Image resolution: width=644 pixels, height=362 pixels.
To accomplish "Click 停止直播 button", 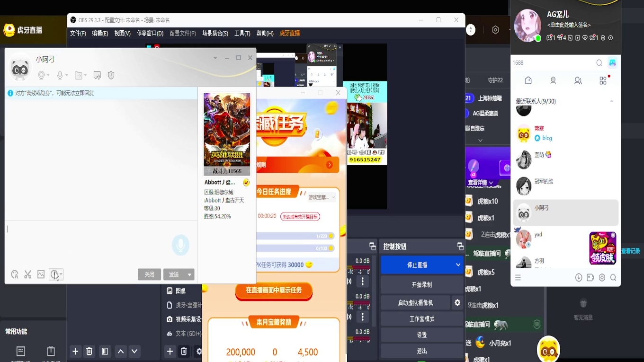I will (417, 265).
